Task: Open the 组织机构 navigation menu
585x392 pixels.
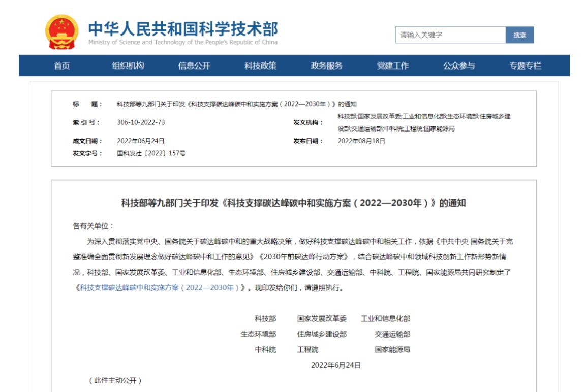Action: [128, 66]
